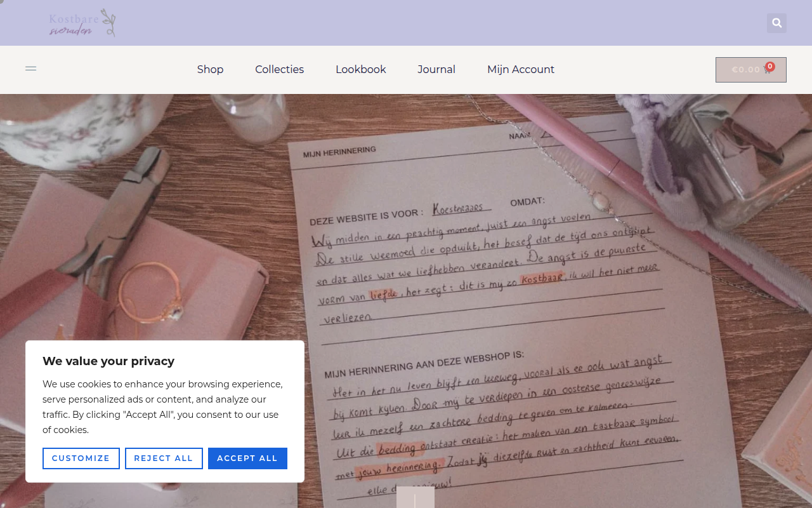Open the Journal page

436,69
